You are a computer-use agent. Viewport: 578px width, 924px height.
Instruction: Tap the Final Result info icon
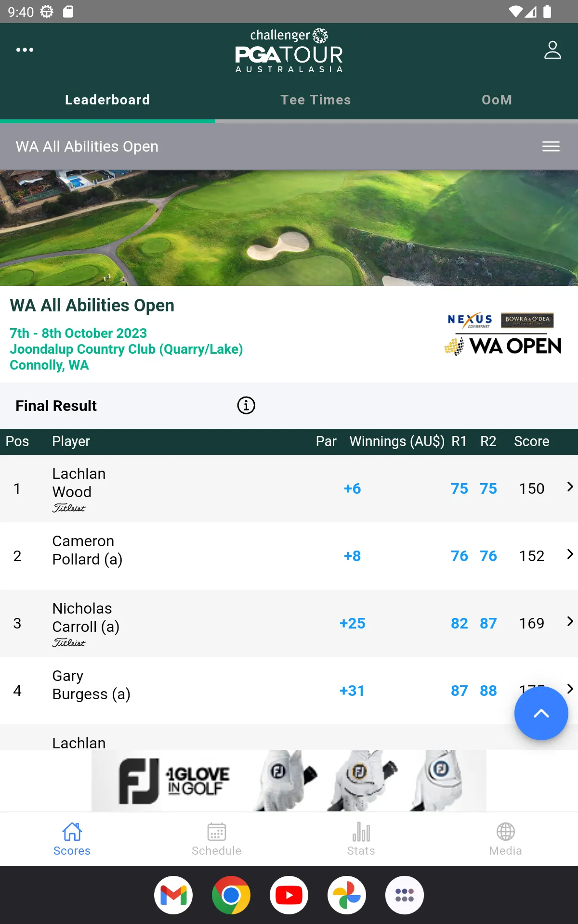(x=246, y=405)
